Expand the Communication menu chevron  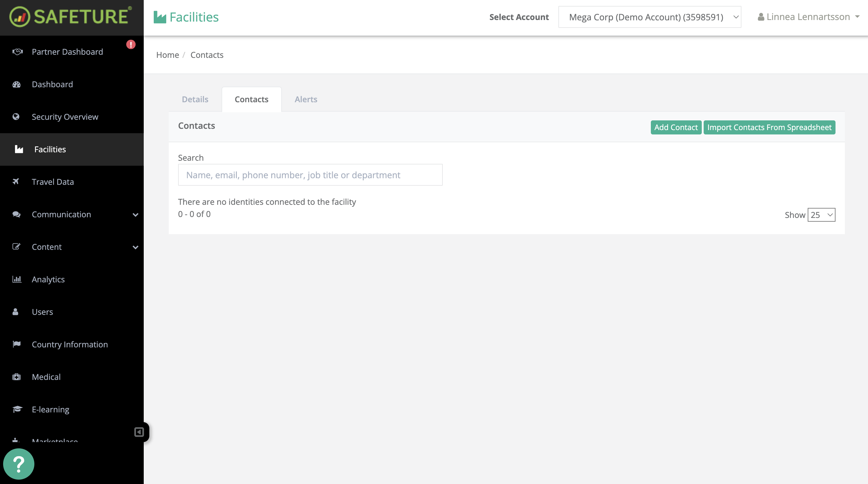coord(136,214)
